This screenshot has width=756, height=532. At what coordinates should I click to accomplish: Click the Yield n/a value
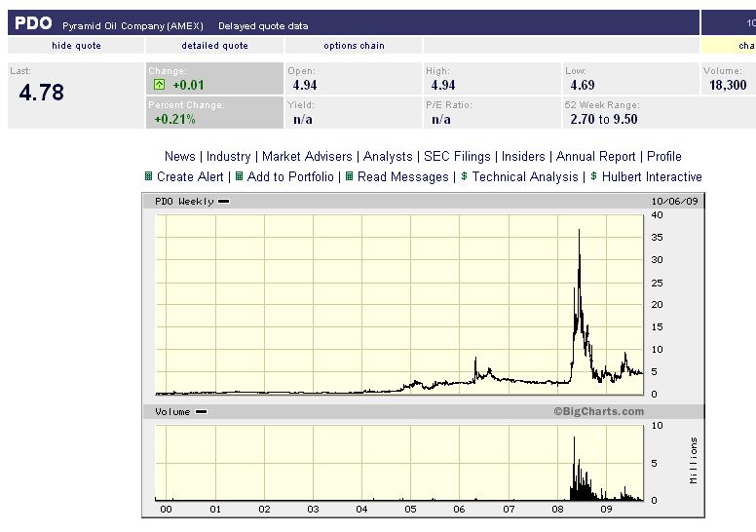click(303, 119)
